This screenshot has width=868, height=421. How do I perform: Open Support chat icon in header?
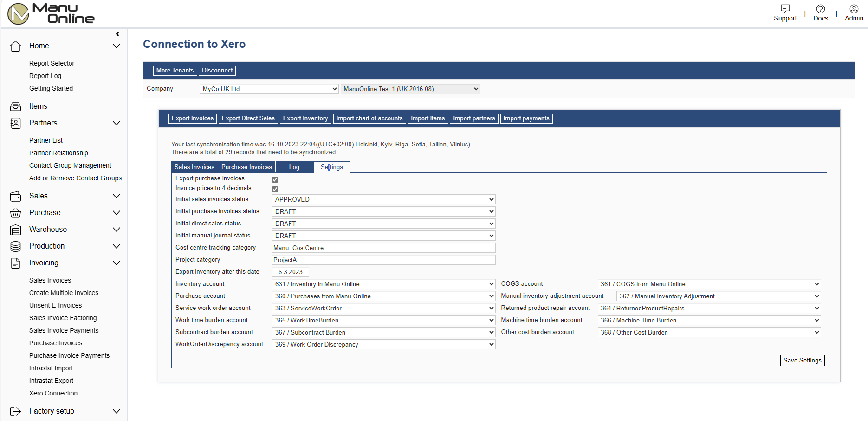click(x=785, y=9)
